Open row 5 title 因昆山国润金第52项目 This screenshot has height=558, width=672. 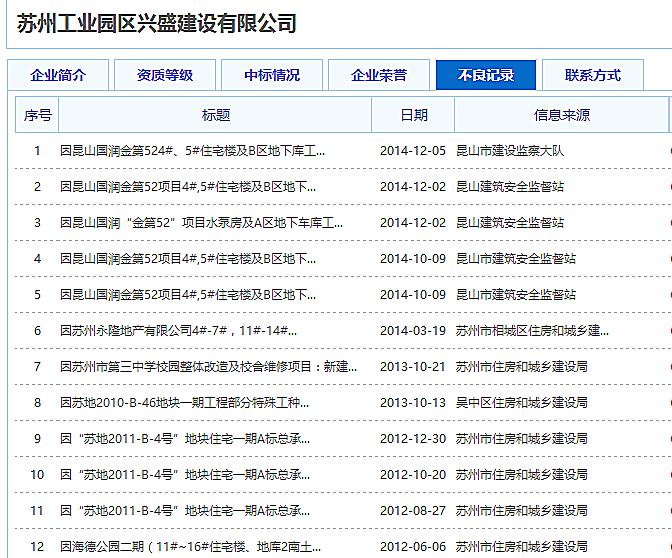click(188, 295)
